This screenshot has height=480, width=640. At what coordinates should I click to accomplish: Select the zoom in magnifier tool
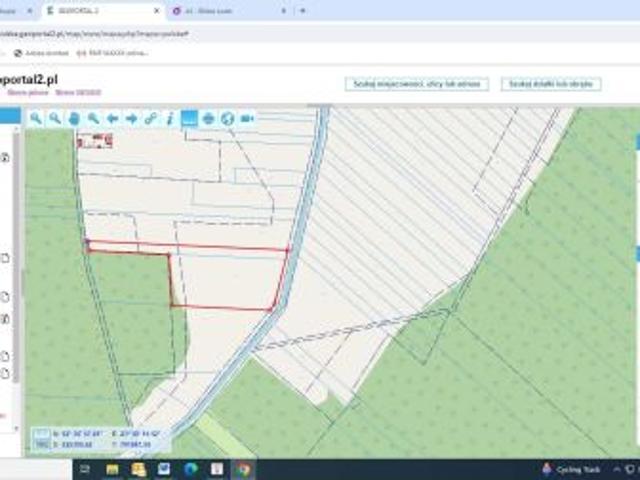(x=36, y=118)
